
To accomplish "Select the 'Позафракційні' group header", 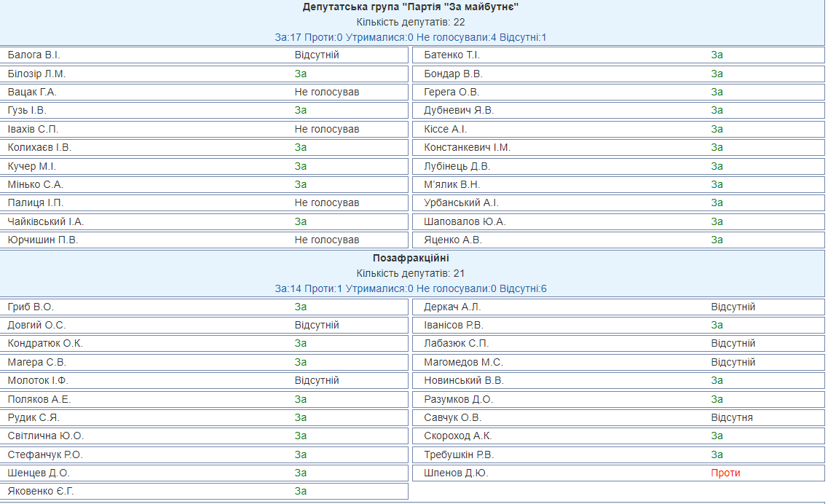I will [410, 259].
